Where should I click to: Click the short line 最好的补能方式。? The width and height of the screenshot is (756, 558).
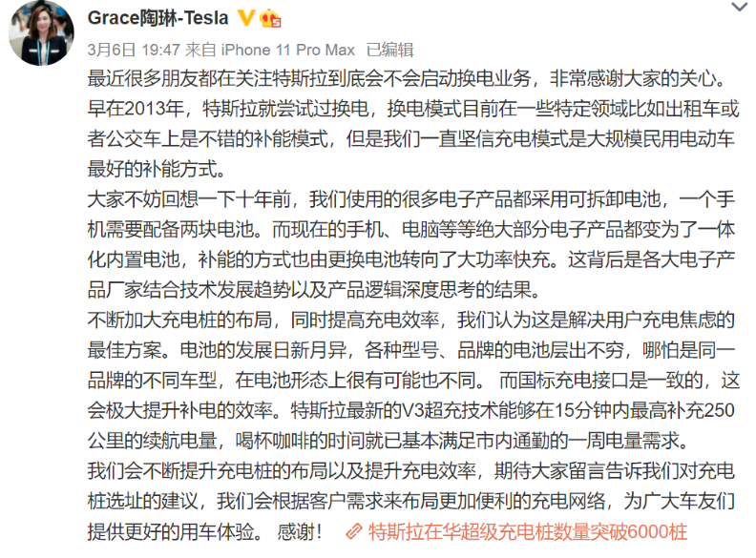coord(157,169)
